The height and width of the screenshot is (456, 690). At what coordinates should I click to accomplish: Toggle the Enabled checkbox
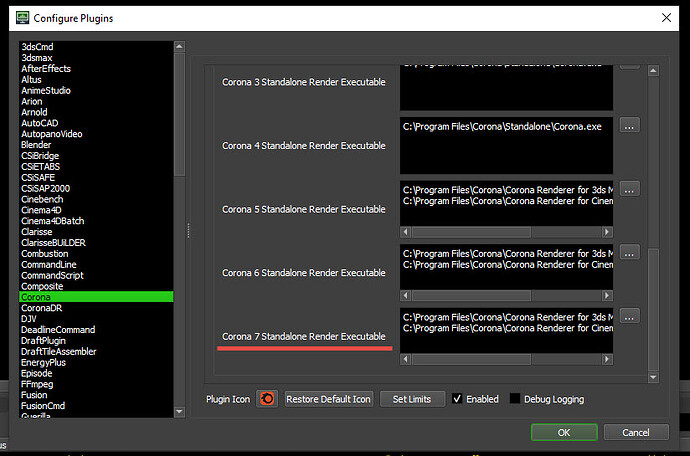pyautogui.click(x=457, y=399)
